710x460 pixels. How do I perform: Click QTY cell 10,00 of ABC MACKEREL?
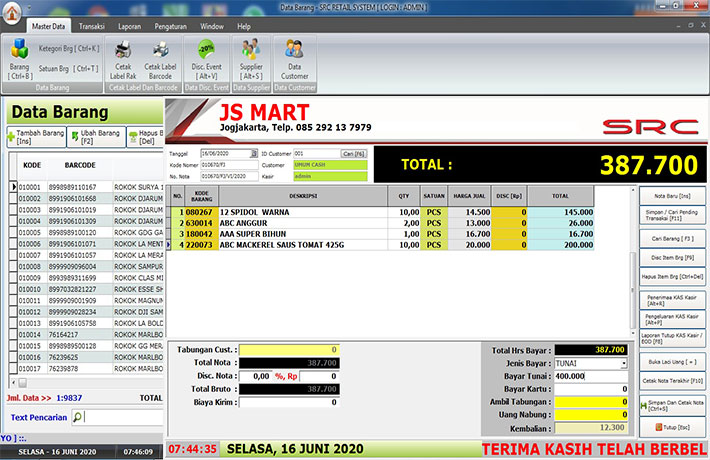(404, 244)
